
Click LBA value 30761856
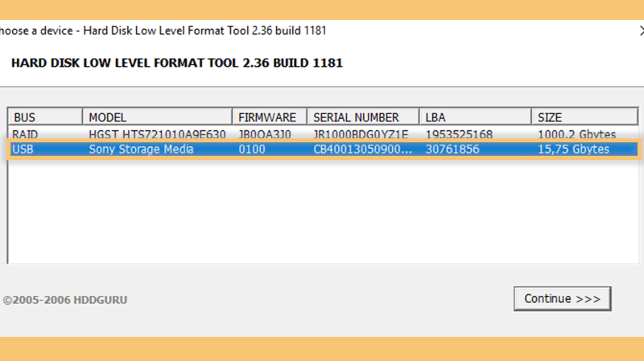pos(452,149)
